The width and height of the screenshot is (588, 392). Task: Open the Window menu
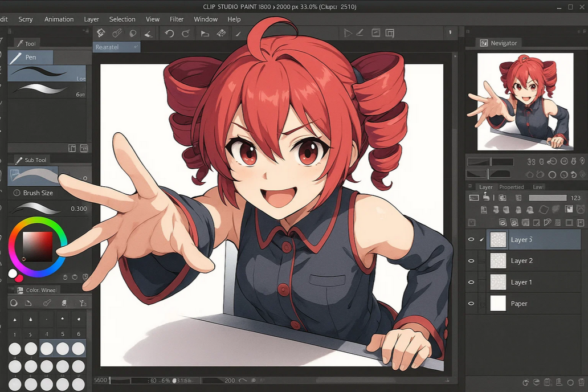coord(206,19)
